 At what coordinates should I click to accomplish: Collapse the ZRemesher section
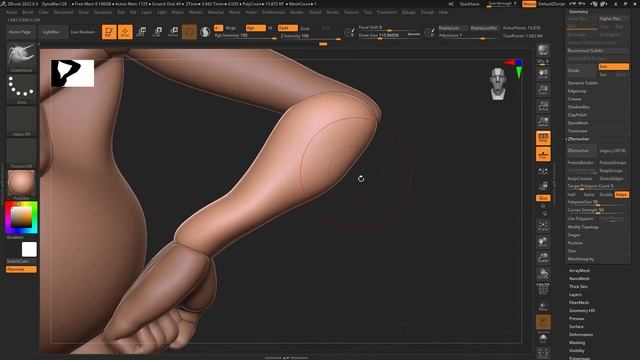(x=579, y=139)
